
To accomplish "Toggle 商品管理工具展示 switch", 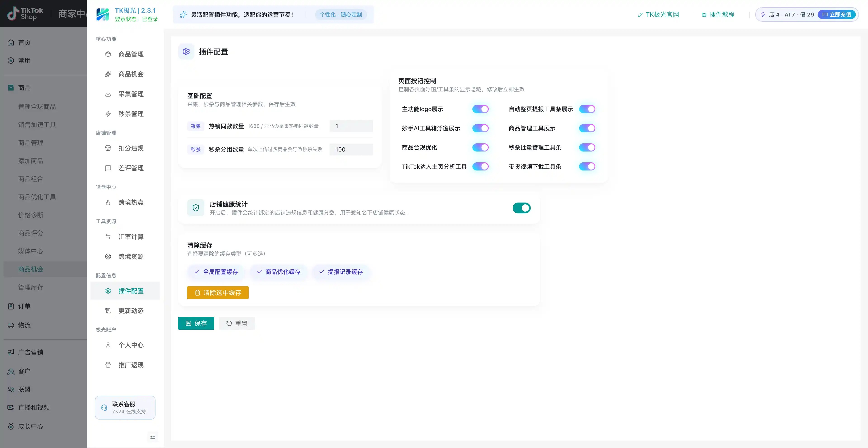I will (587, 128).
